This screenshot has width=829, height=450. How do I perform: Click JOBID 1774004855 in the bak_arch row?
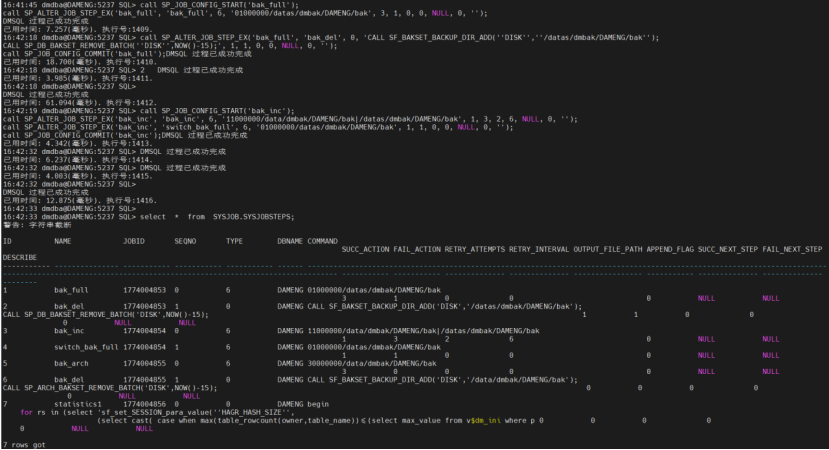click(x=144, y=364)
